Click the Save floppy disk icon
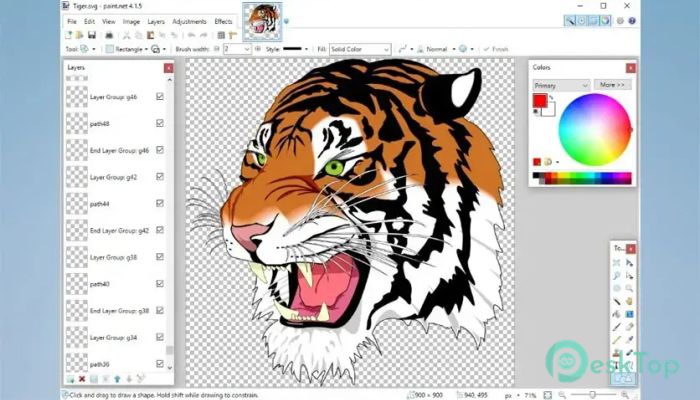This screenshot has height=400, width=700. tap(92, 35)
